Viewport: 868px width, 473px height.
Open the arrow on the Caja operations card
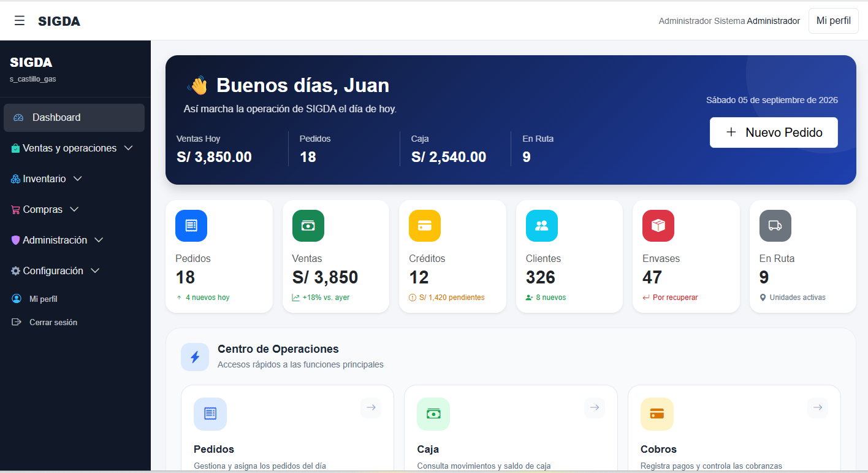point(594,408)
